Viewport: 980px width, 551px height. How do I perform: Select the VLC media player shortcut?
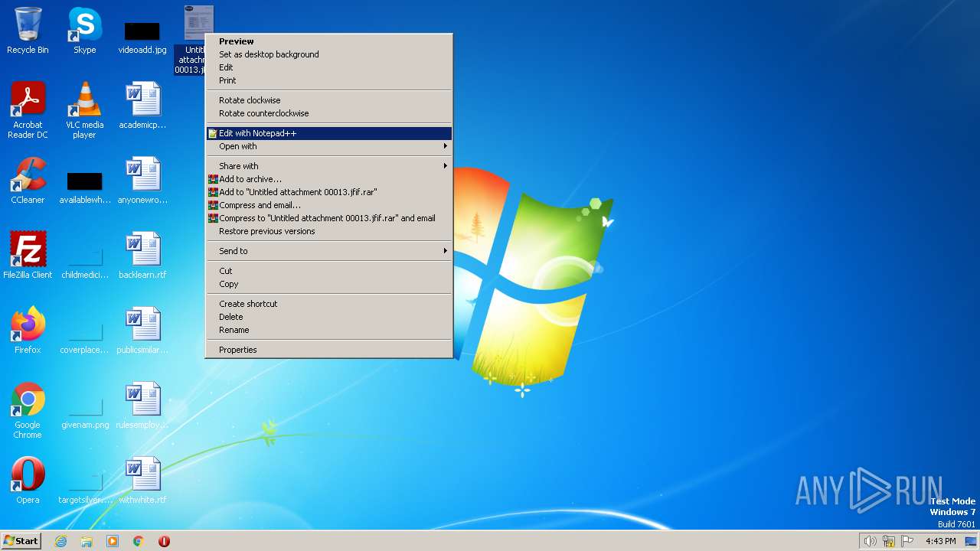[x=84, y=110]
